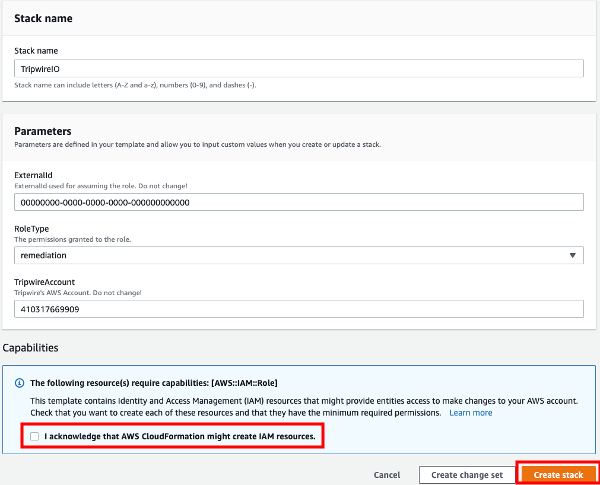Focus the Stack name field containing TripwireIO
The image size is (600, 485).
coord(299,69)
